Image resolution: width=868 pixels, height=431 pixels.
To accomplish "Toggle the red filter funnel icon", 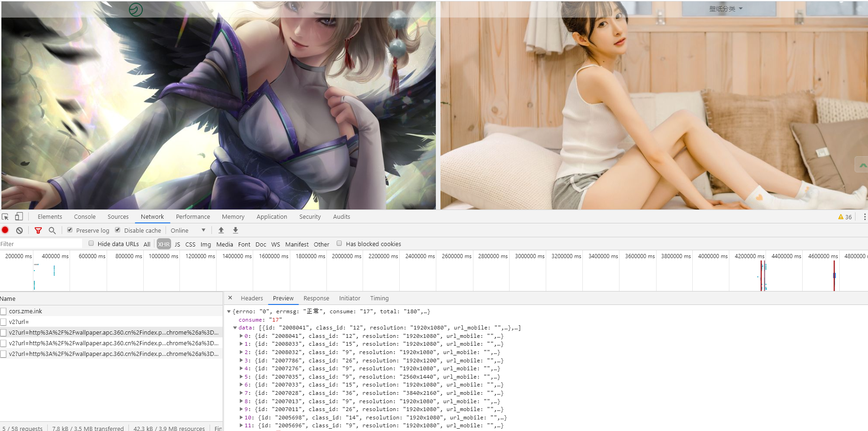I will point(38,230).
